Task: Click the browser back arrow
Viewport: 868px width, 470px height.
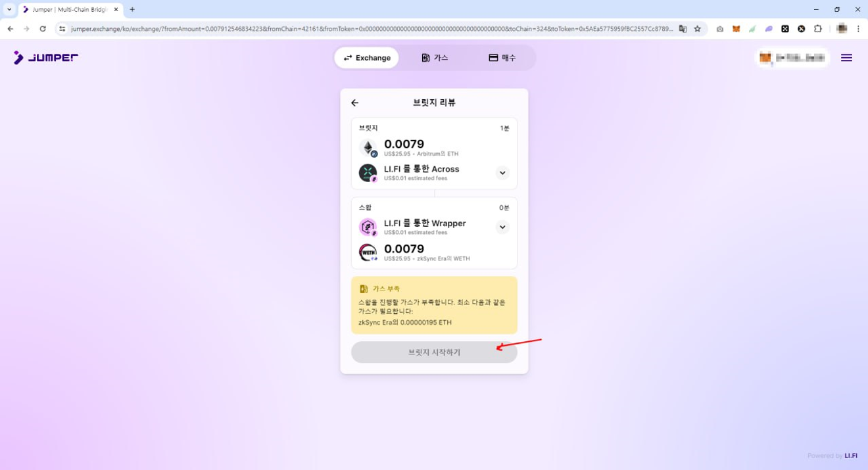Action: 10,29
